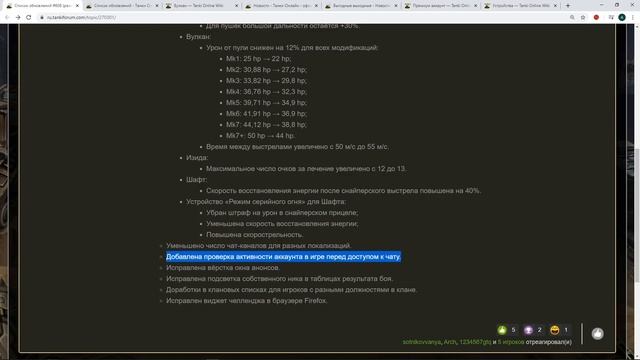Click highlighted line 'Добавлена проверка активности аккаунта'
This screenshot has width=640, height=360.
pos(283,257)
